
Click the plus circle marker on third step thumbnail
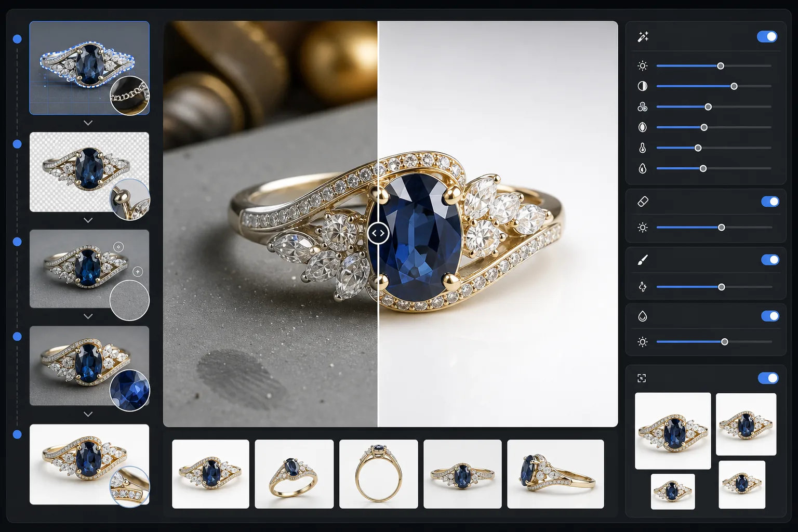coord(138,272)
